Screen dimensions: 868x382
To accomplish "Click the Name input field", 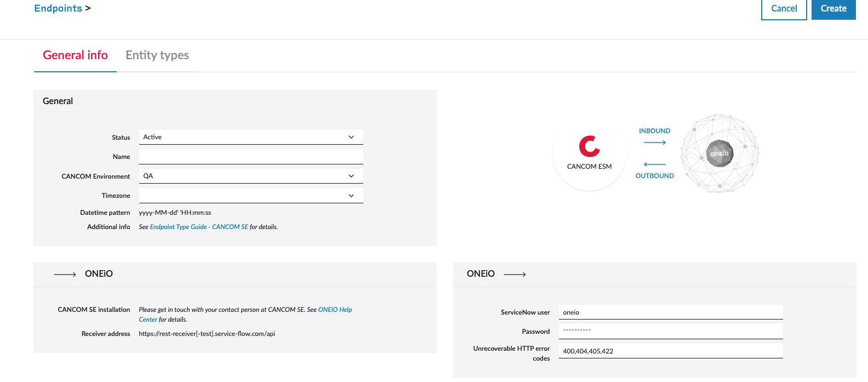I will pos(251,157).
